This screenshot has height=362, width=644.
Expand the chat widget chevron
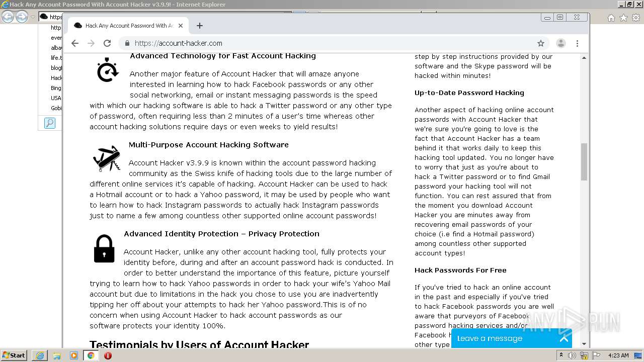pos(564,338)
